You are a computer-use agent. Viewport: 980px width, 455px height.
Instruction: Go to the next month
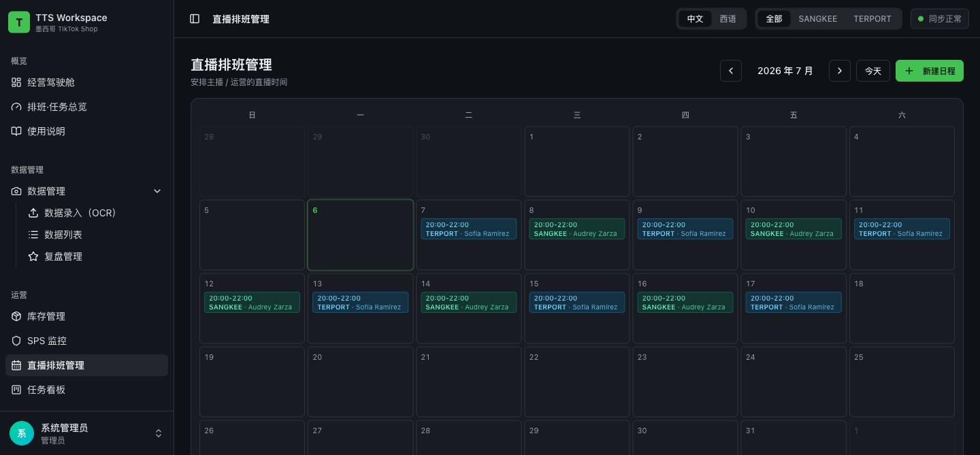pyautogui.click(x=840, y=71)
